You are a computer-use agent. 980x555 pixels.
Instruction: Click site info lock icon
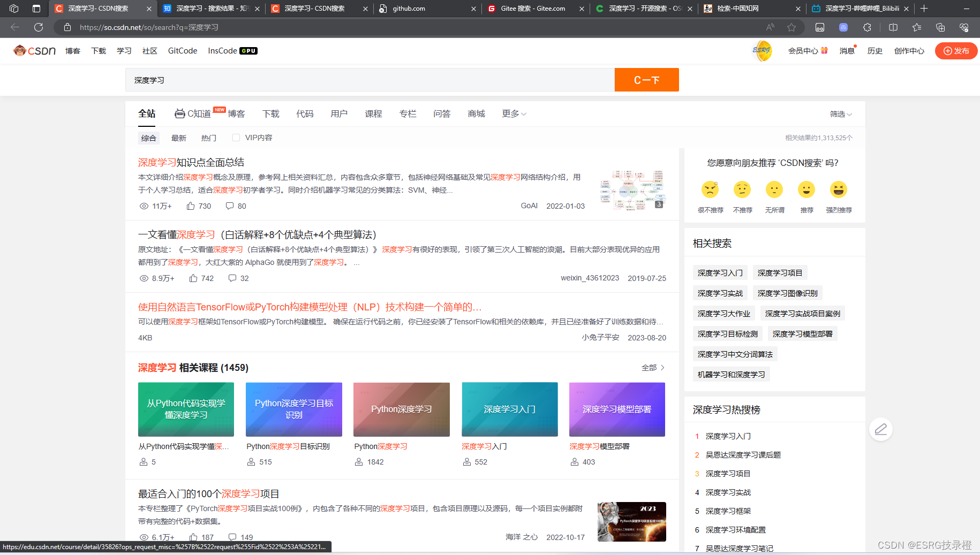[67, 27]
